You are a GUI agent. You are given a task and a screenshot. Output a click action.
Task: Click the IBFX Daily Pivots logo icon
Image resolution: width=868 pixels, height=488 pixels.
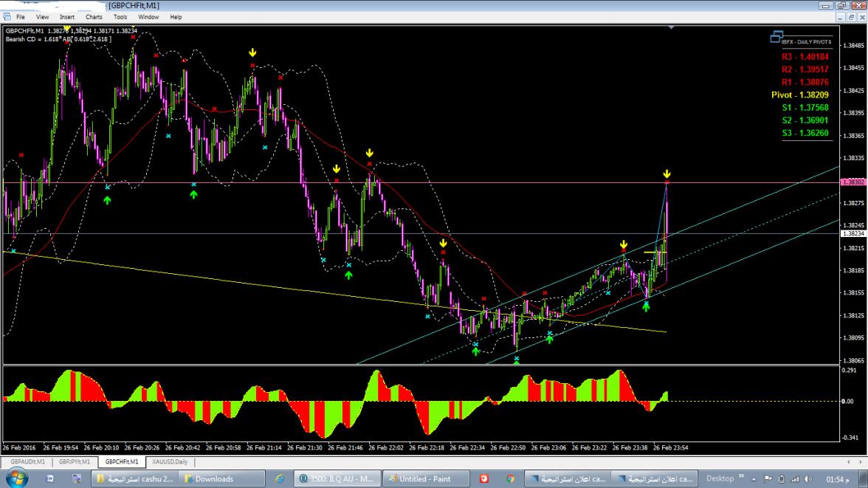[776, 36]
